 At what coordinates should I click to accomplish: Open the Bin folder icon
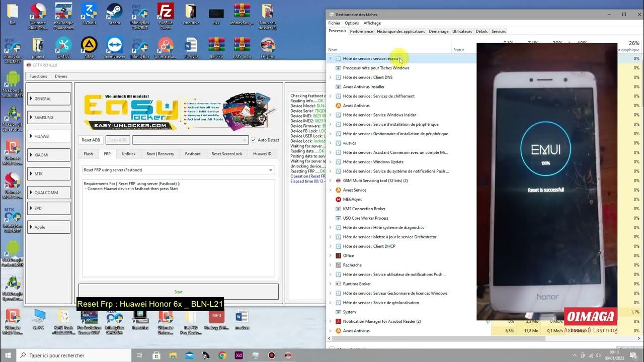pos(13,14)
